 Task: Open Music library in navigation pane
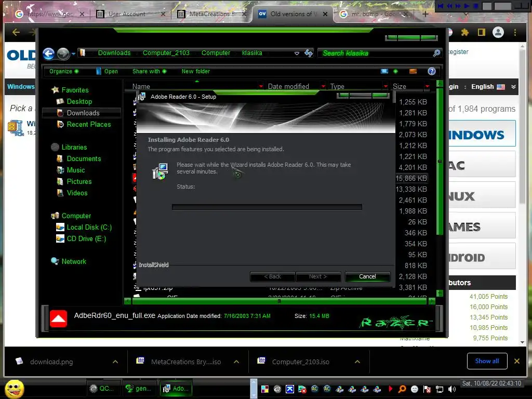pos(76,170)
